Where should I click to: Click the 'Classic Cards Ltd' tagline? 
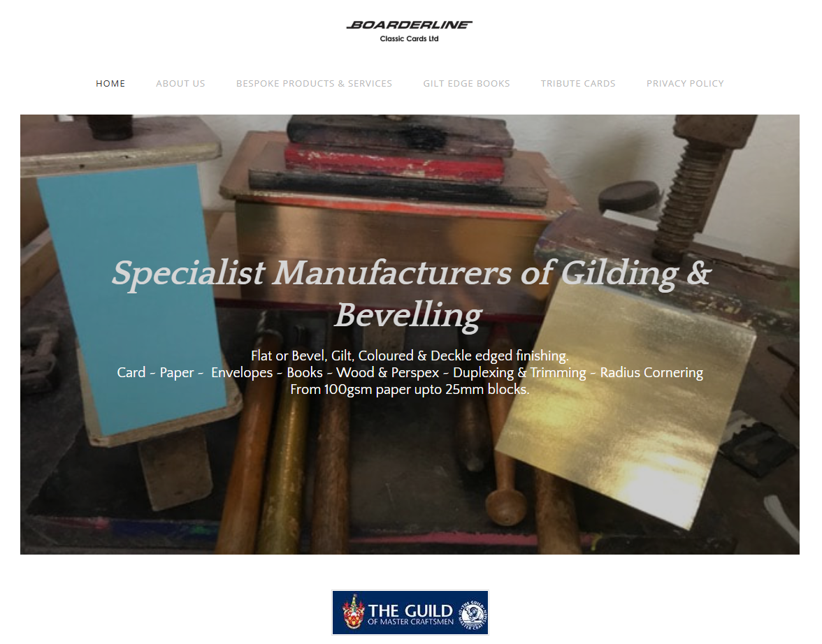pos(409,39)
